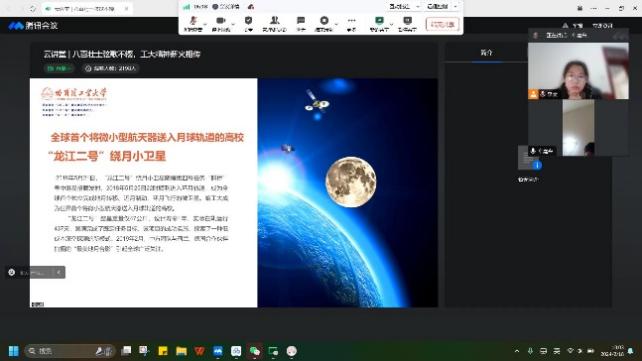Click the green new share icon
Viewport: 642px width, 361px height.
coord(379,24)
